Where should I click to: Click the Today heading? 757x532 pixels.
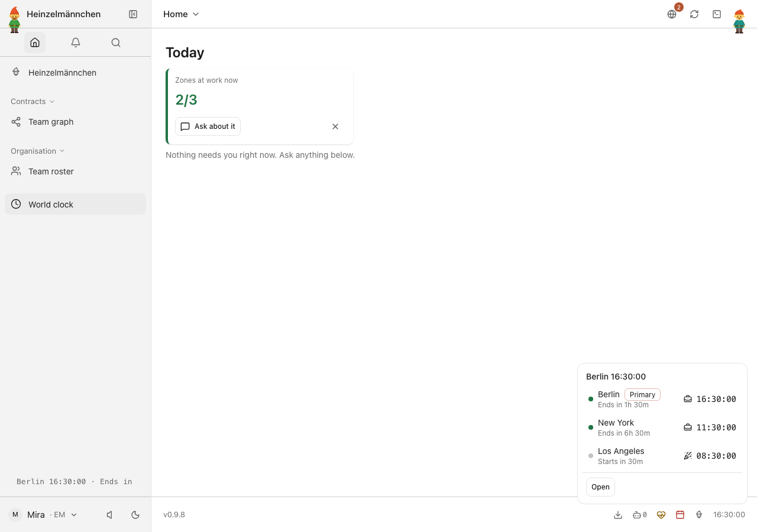click(x=185, y=53)
